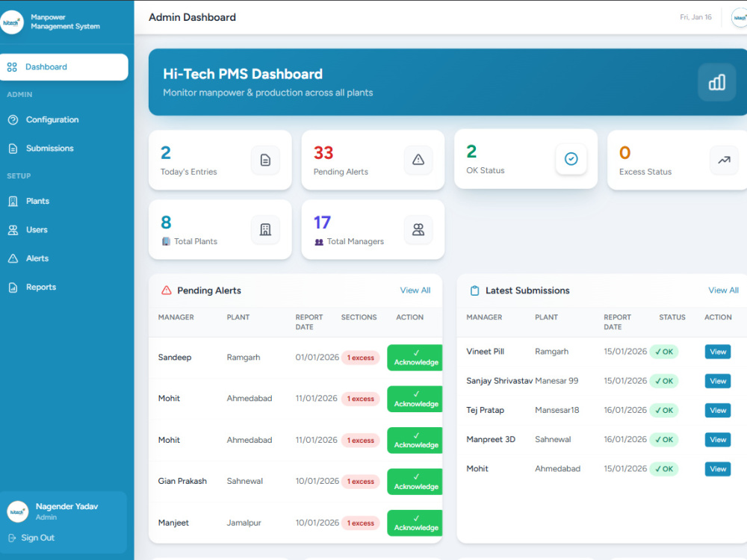Click the profile avatar in top right corner
The width and height of the screenshot is (747, 560).
point(740,18)
